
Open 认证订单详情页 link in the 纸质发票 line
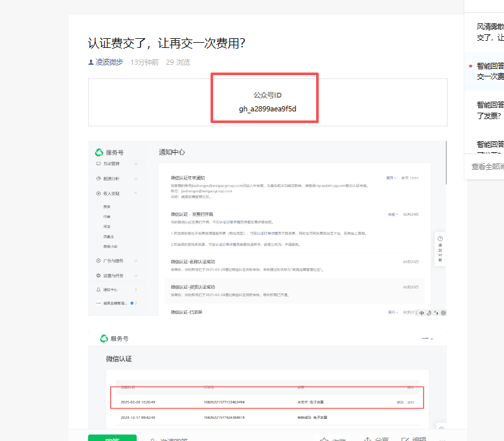(227, 245)
